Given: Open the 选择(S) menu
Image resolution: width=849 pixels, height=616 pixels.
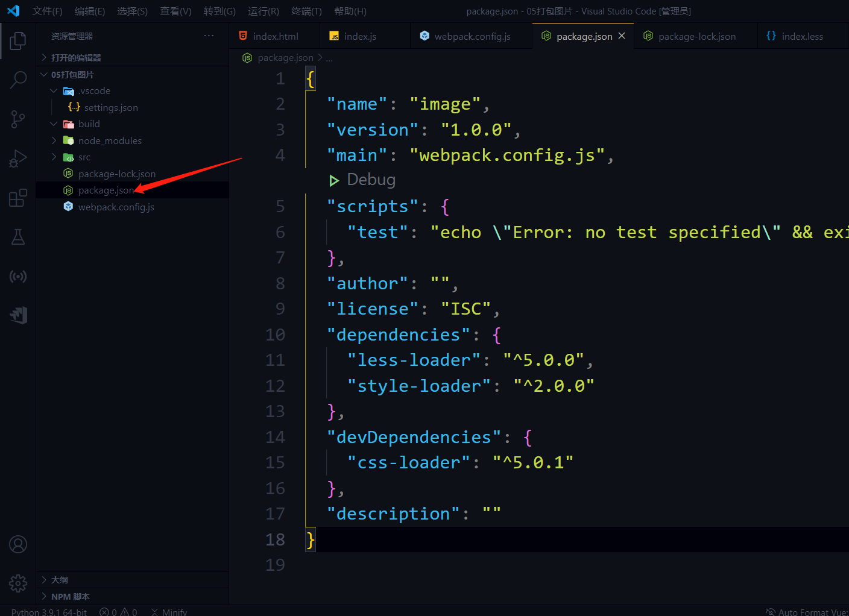Looking at the screenshot, I should click(133, 11).
